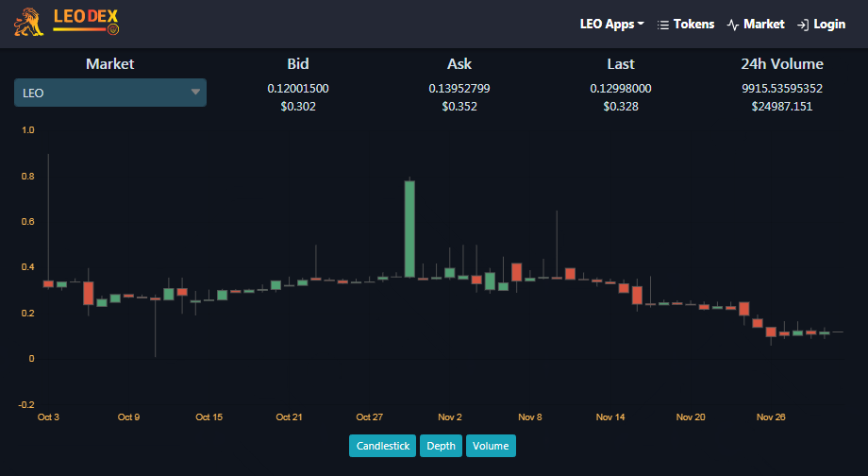Click the Login link

coord(821,25)
